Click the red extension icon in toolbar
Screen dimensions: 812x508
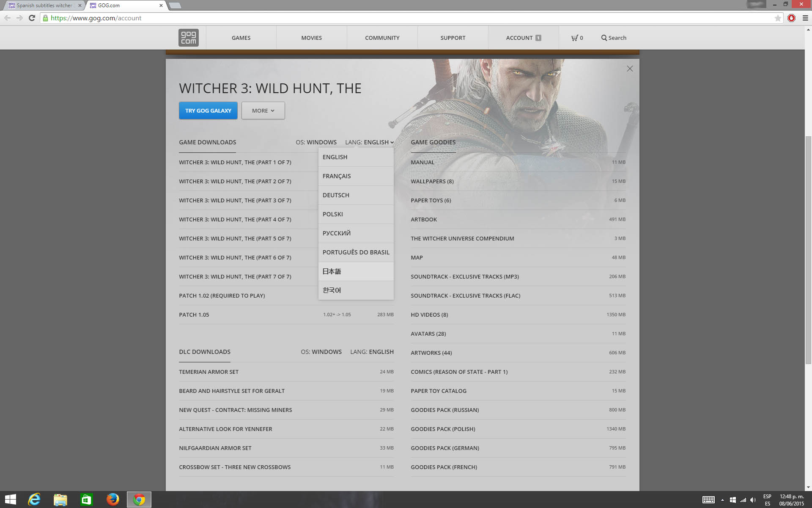(791, 18)
